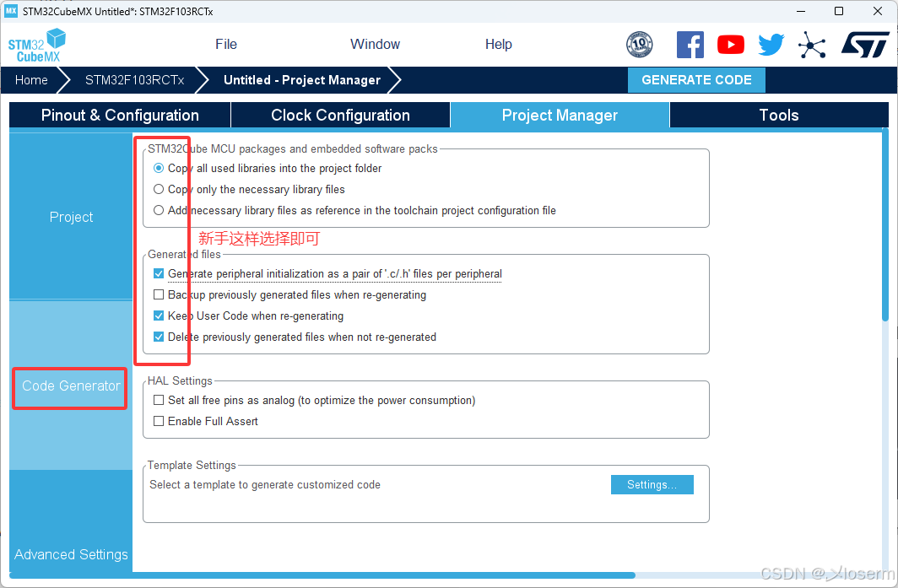
Task: Select the Project Manager tab
Action: click(x=560, y=115)
